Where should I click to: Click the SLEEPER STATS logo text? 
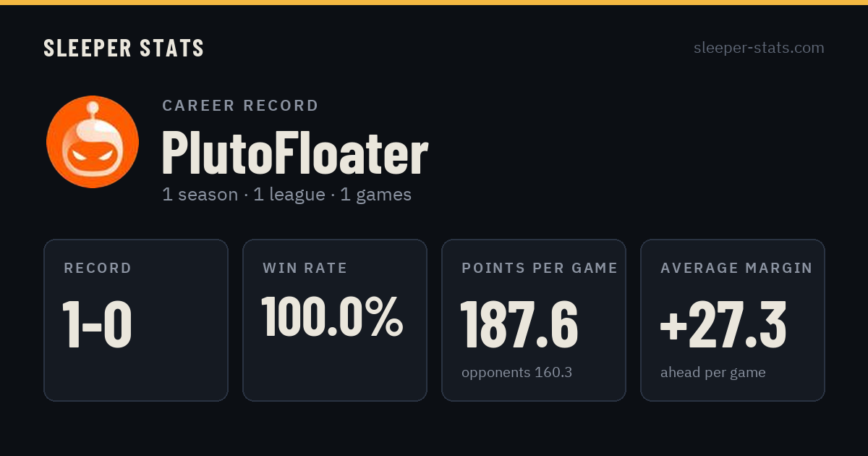tap(124, 48)
